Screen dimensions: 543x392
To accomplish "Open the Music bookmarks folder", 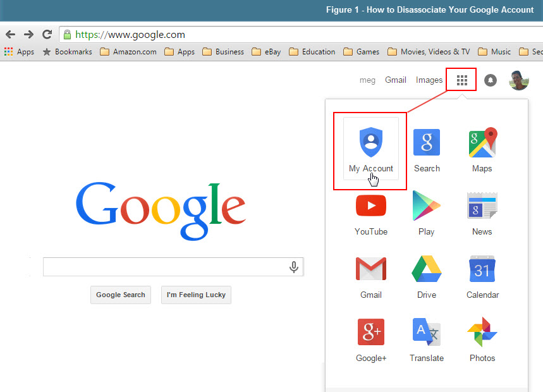I will 494,52.
